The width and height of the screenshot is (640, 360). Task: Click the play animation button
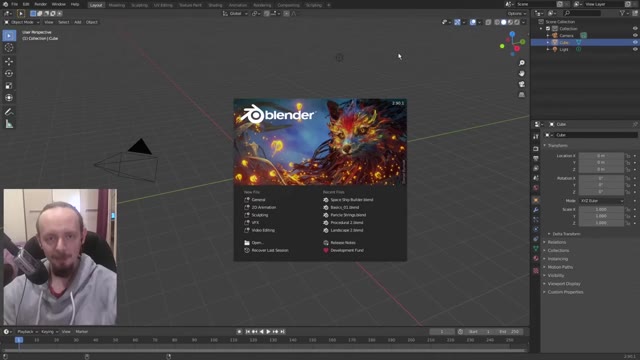tap(268, 332)
